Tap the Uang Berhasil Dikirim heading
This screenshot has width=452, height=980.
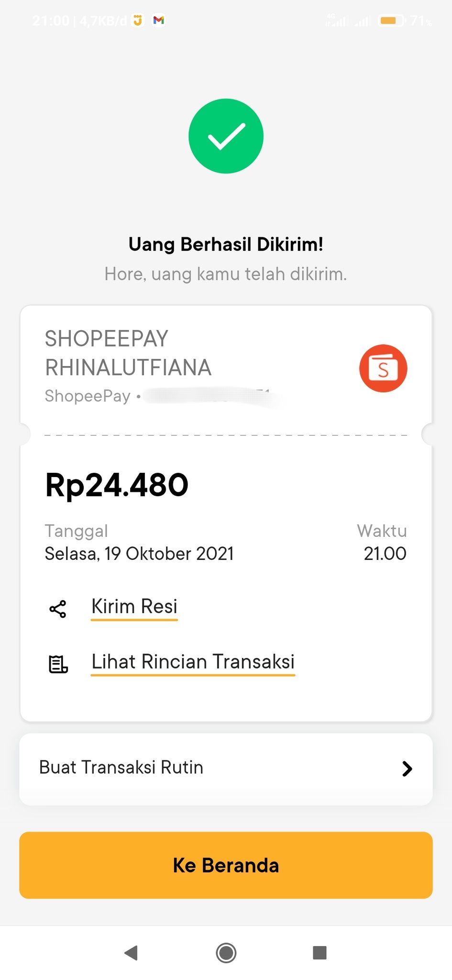226,245
